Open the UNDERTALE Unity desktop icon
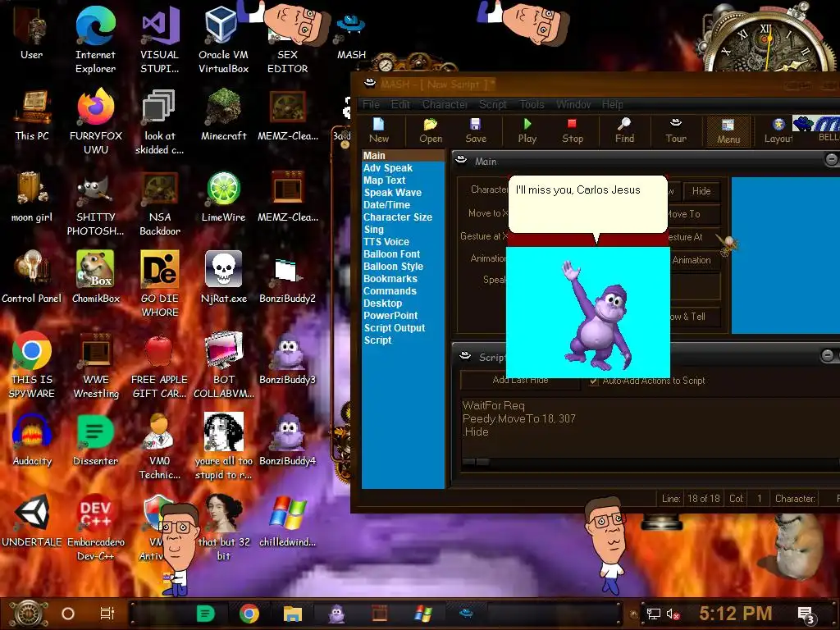The width and height of the screenshot is (840, 630). [32, 521]
